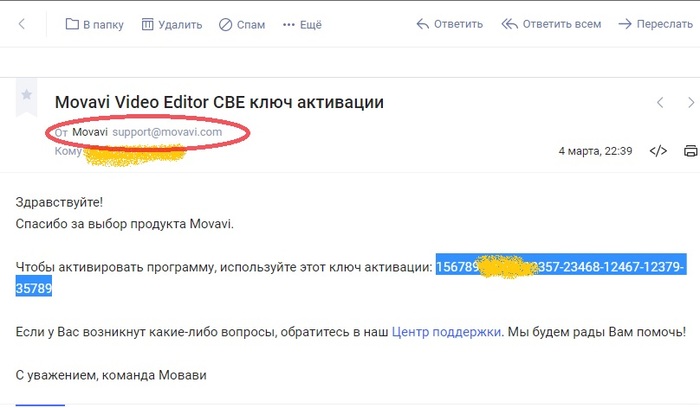
Task: Forward the email with 'Переслать'
Action: click(656, 24)
